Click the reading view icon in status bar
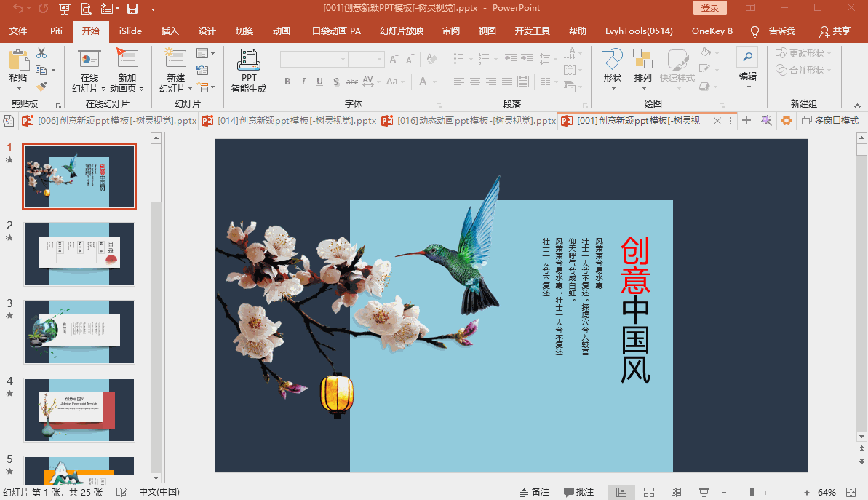Screen dimensions: 868x500 coord(676,492)
